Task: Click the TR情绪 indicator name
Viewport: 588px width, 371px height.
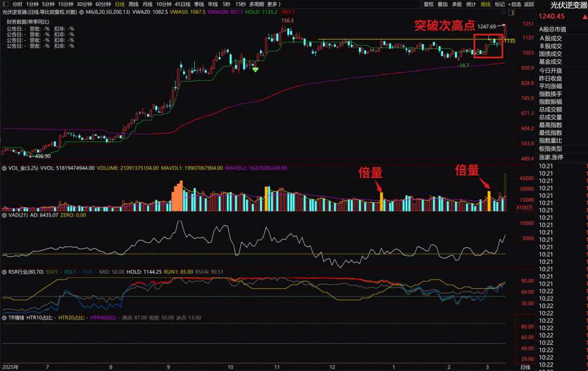Action: tap(16, 317)
